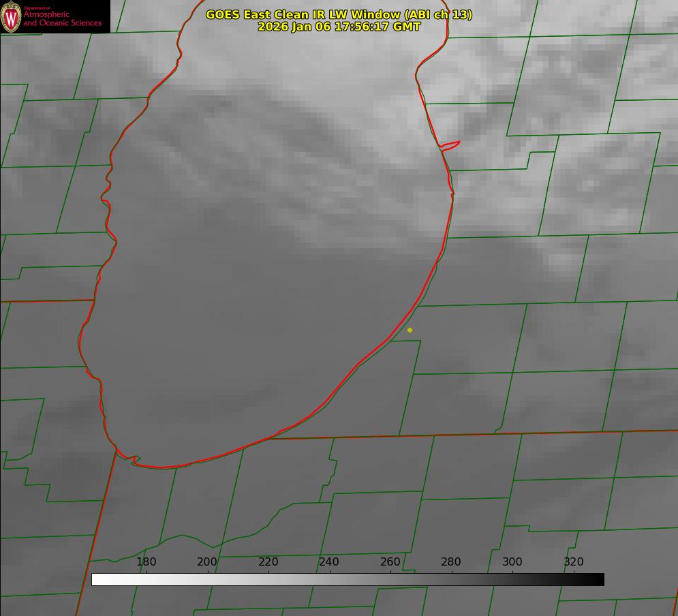Screen dimensions: 678x616
Task: Click the 200 tick label on the colorbar
Action: click(207, 562)
